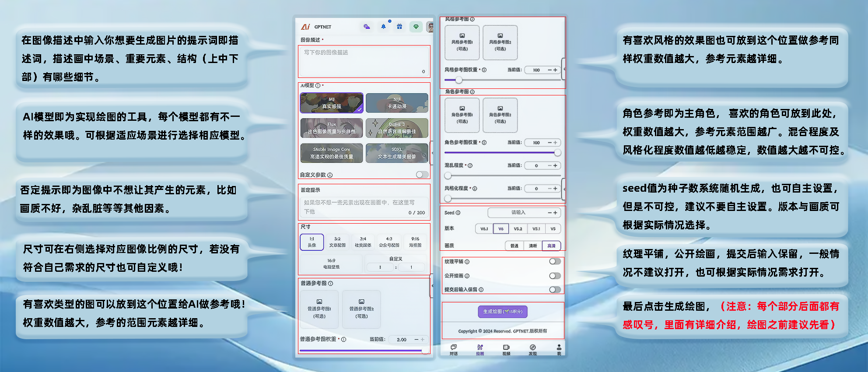This screenshot has height=372, width=868.
Task: Select the 1:1 头像 size option
Action: point(312,242)
